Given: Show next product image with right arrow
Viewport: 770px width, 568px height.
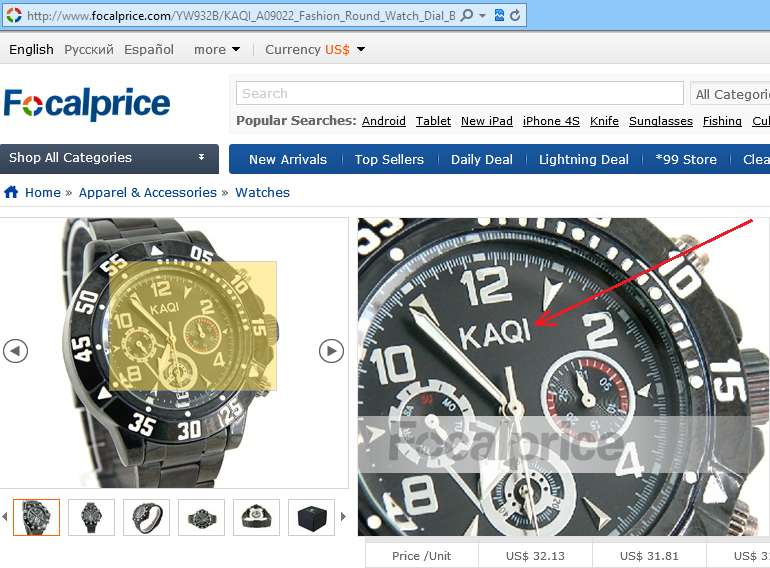Looking at the screenshot, I should 331,351.
